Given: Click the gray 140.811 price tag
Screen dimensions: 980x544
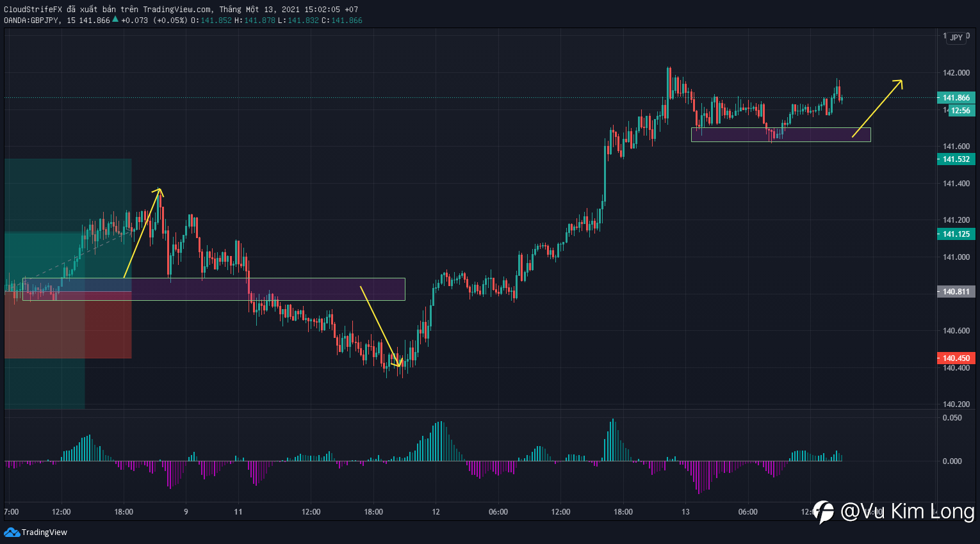Looking at the screenshot, I should (x=956, y=291).
